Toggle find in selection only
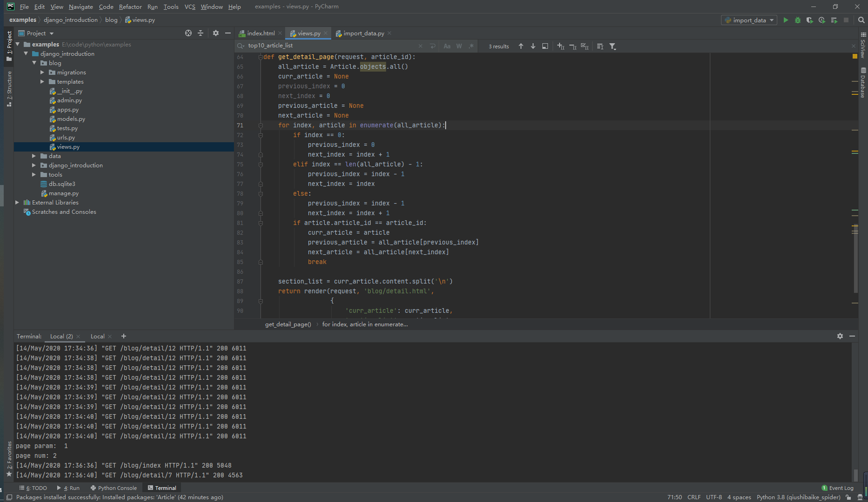The image size is (868, 502). 600,46
